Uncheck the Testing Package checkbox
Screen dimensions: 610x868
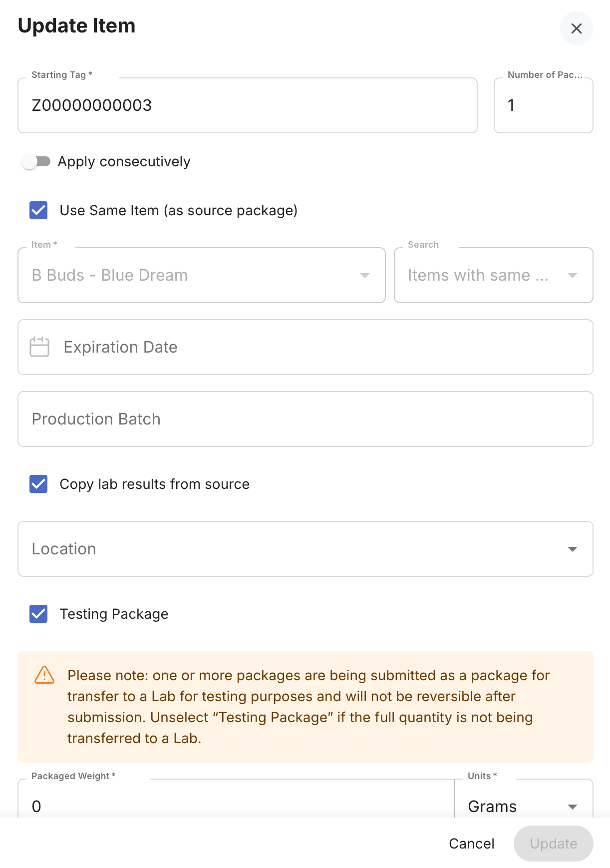pyautogui.click(x=38, y=614)
